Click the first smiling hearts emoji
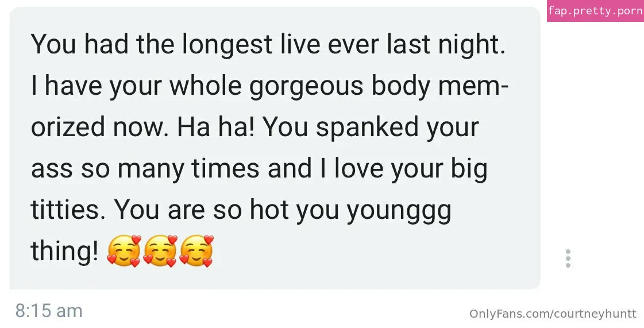644x328 pixels. pos(124,251)
